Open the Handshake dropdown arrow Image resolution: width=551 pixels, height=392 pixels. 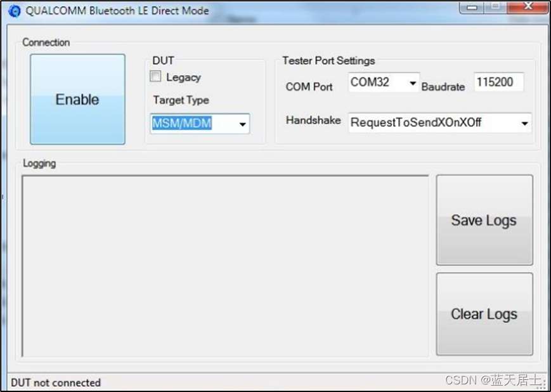pos(524,123)
